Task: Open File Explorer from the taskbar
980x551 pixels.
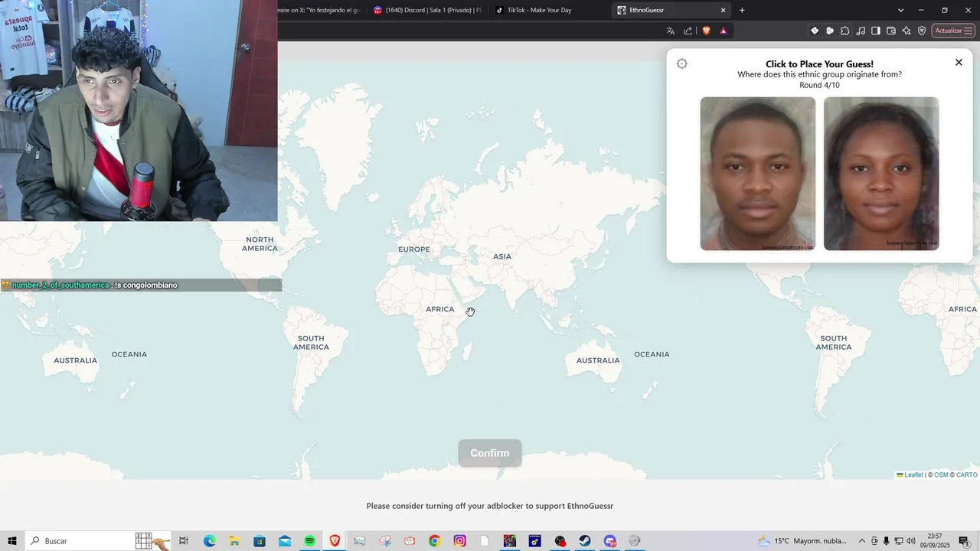Action: pos(234,541)
